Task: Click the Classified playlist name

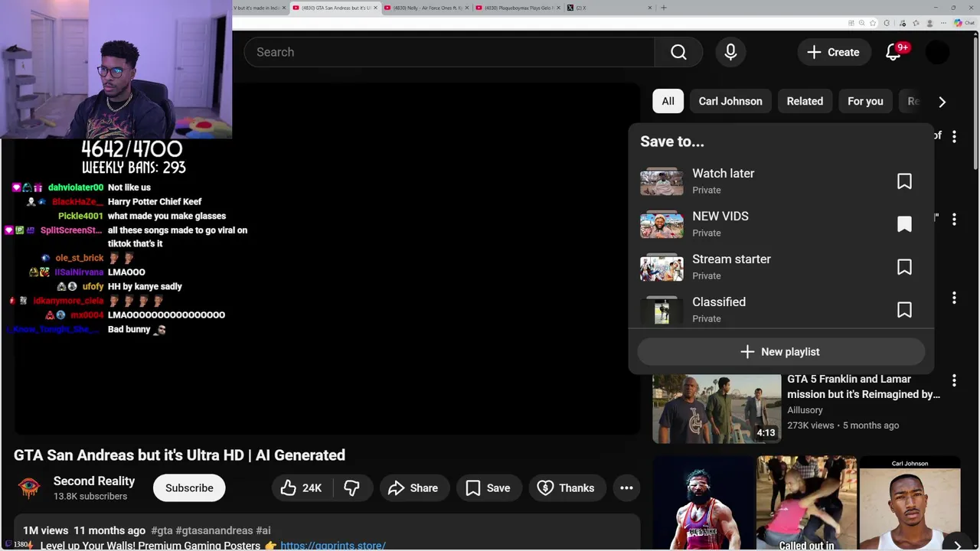Action: tap(719, 302)
